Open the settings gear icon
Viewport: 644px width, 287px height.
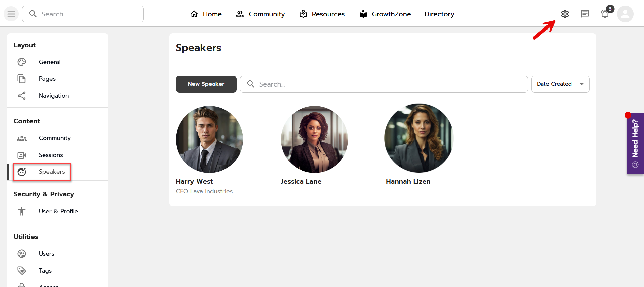565,14
